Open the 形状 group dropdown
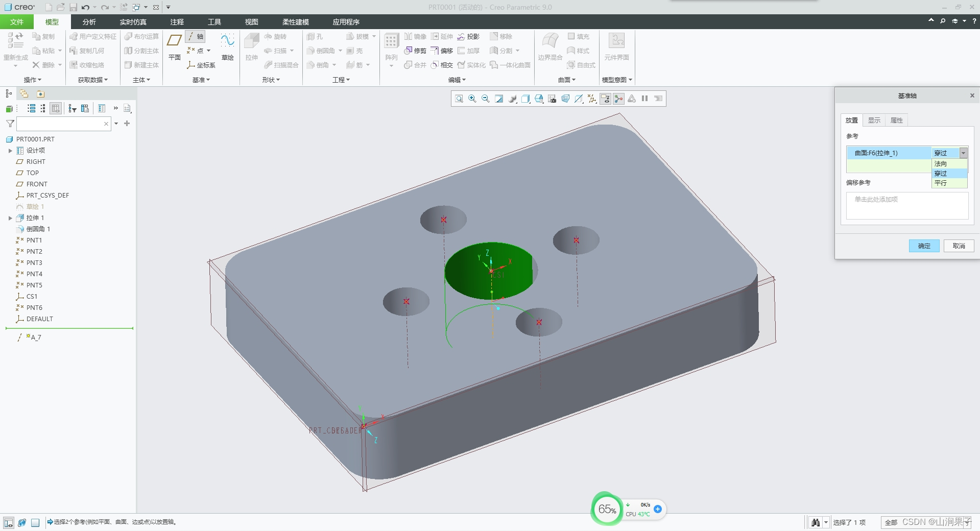Viewport: 980px width, 531px height. (271, 80)
